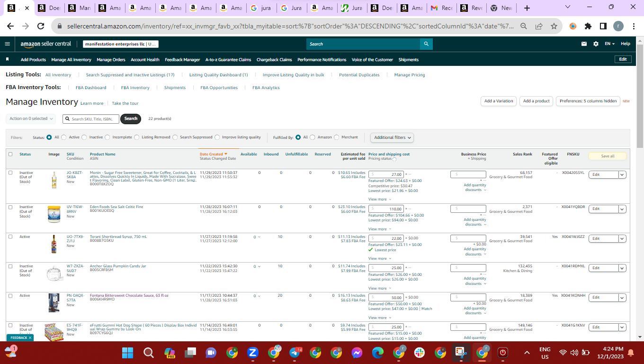Open the Seller Central hamburger menu

click(7, 44)
